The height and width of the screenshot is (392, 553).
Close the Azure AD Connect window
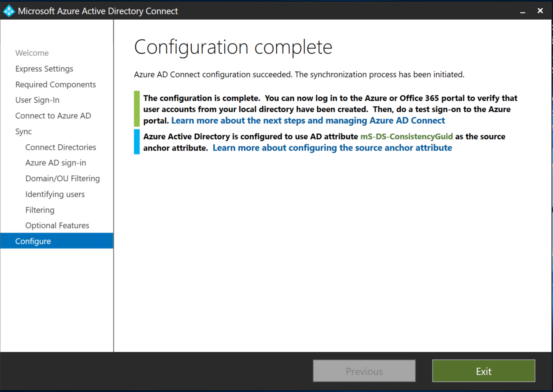tap(540, 11)
